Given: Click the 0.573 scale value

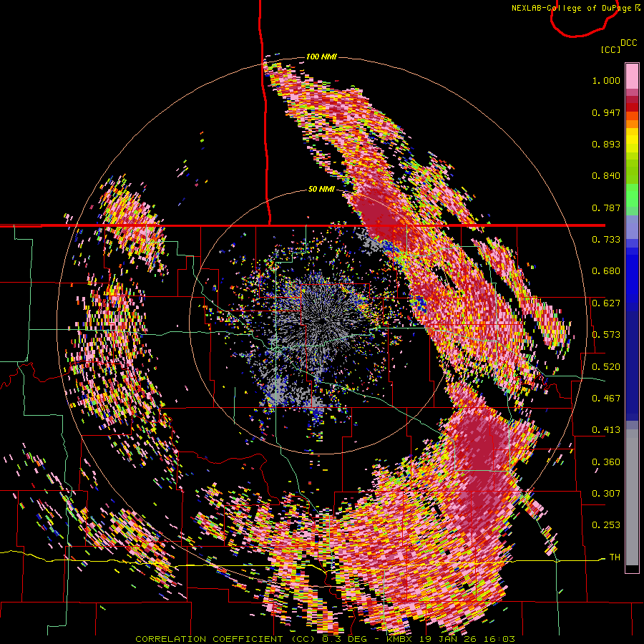Looking at the screenshot, I should click(x=606, y=335).
